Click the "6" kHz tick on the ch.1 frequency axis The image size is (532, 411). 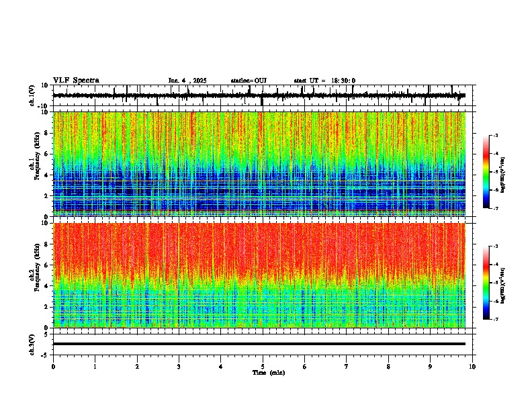(47, 154)
